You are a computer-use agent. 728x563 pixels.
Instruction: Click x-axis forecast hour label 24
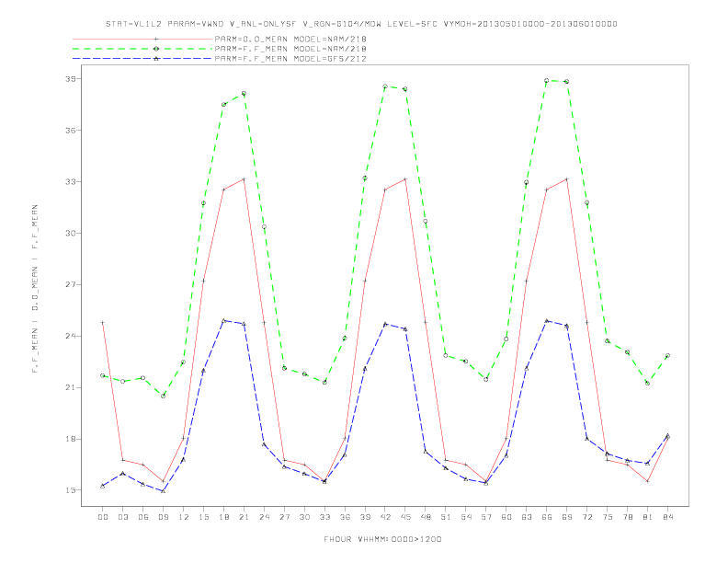coord(264,517)
